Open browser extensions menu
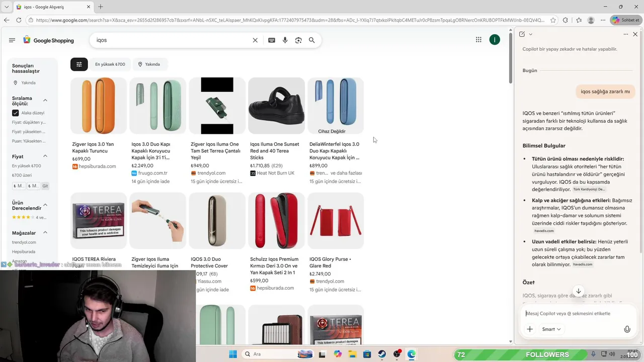This screenshot has height=362, width=644. (565, 20)
